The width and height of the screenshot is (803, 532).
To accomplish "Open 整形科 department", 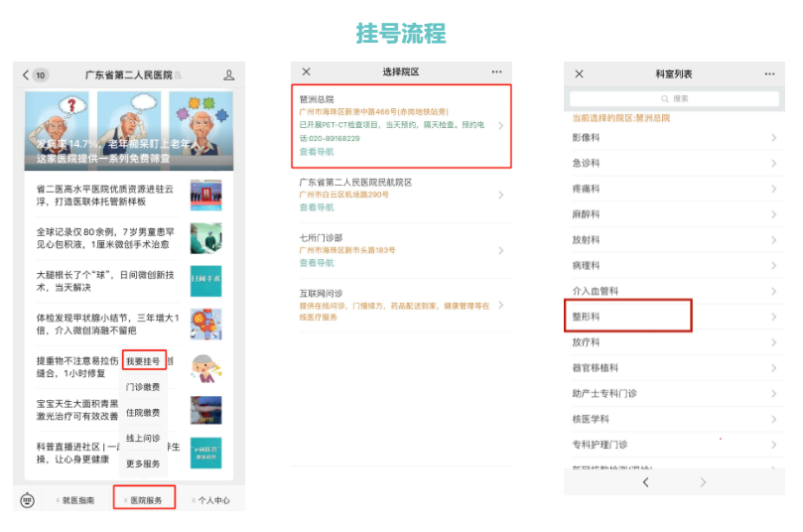I will 675,317.
